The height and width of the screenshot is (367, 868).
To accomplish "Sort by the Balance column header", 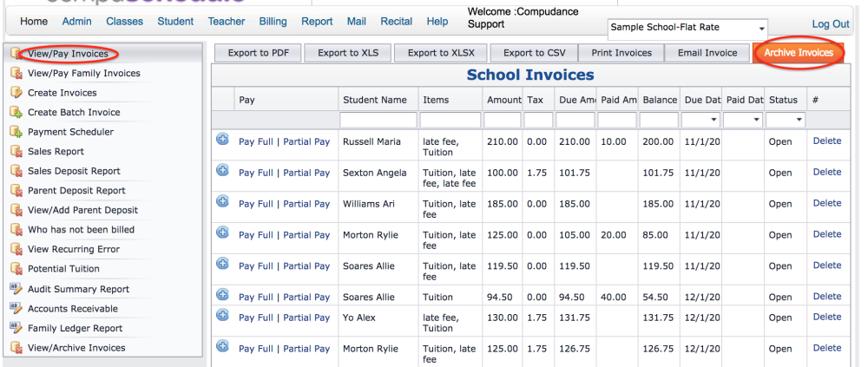I will (660, 100).
